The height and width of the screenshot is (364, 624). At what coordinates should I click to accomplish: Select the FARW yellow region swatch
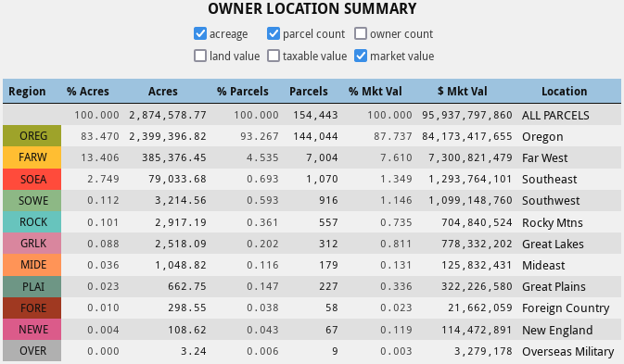pos(32,157)
